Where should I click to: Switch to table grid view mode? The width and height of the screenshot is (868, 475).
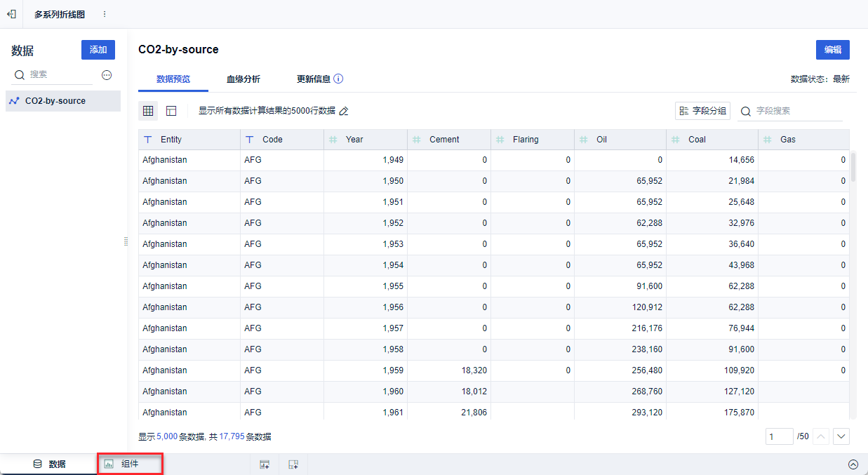[x=148, y=111]
